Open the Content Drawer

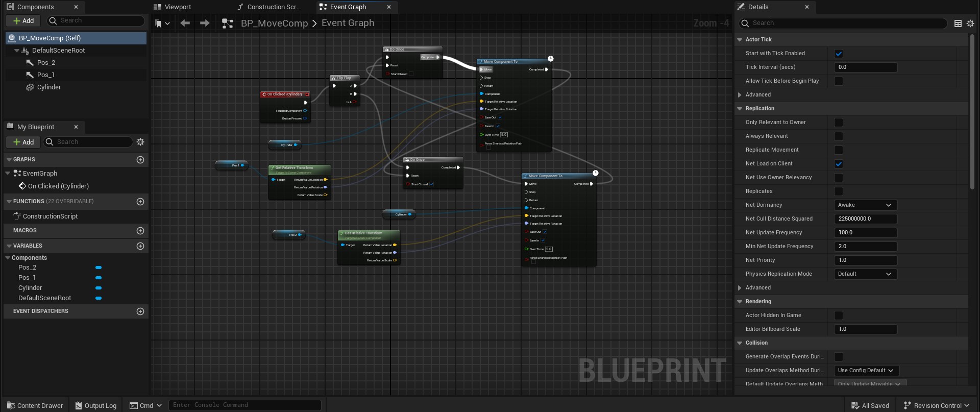pos(35,405)
